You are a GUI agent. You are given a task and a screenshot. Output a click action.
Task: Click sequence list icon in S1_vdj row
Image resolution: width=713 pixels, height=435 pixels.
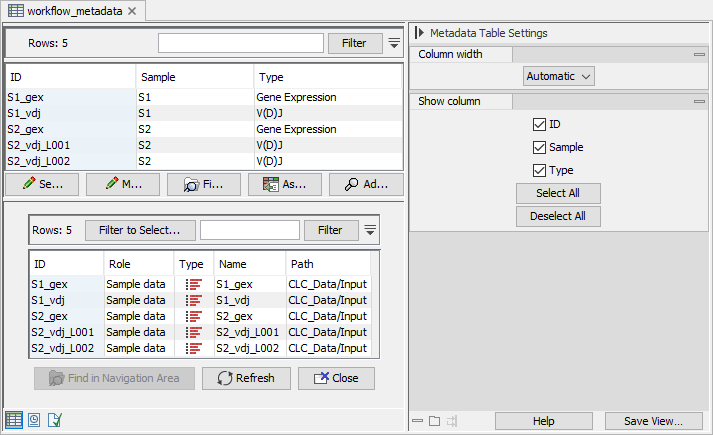[x=193, y=300]
